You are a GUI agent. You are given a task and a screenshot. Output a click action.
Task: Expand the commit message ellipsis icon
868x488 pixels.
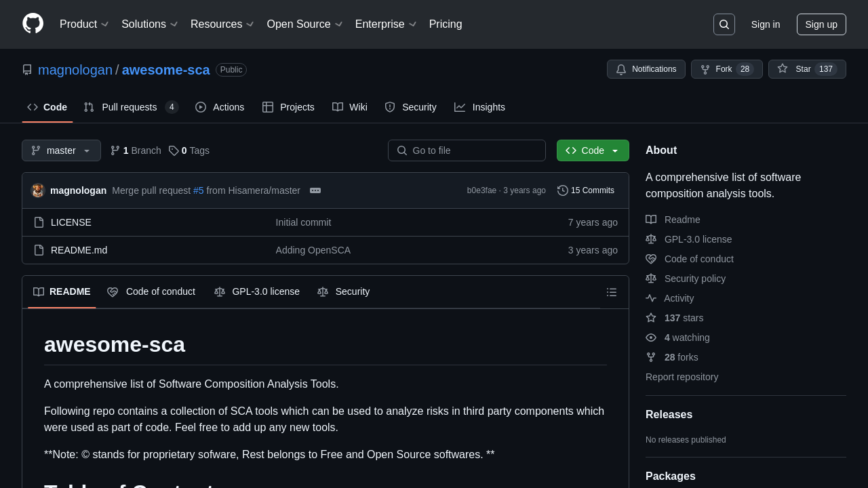[x=315, y=190]
